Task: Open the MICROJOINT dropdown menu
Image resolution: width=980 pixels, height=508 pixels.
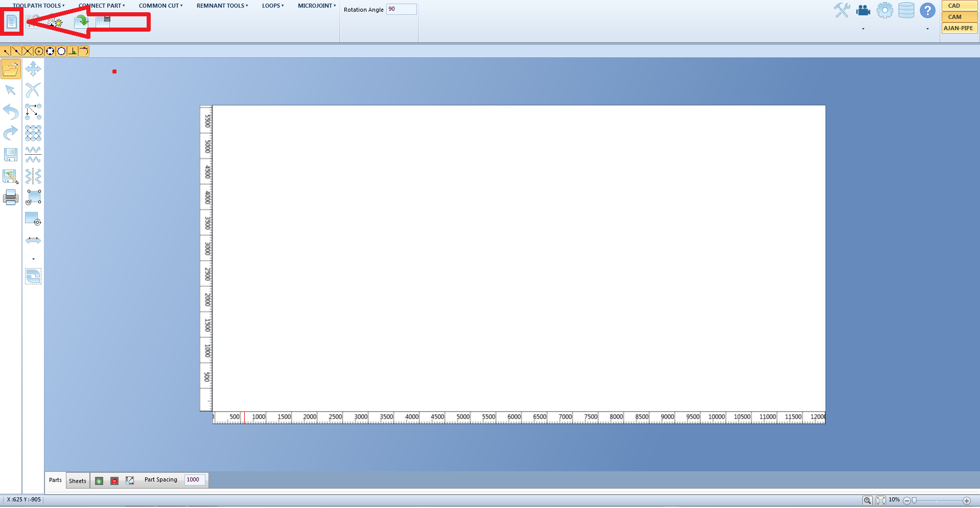Action: pos(317,6)
